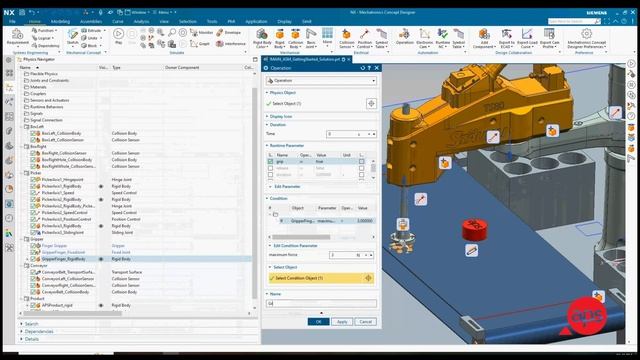The height and width of the screenshot is (360, 640).
Task: Click Apply in the Operation dialog
Action: point(342,322)
